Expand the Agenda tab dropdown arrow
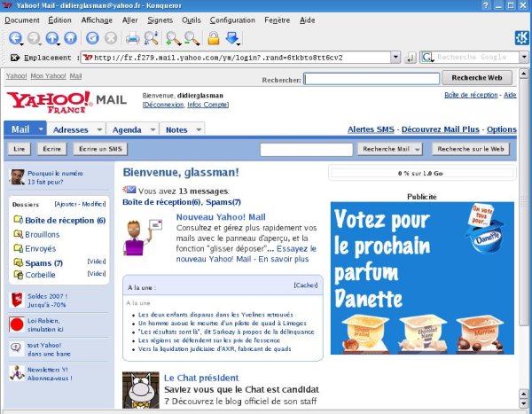Viewport: 532px width, 414px height. coord(153,129)
